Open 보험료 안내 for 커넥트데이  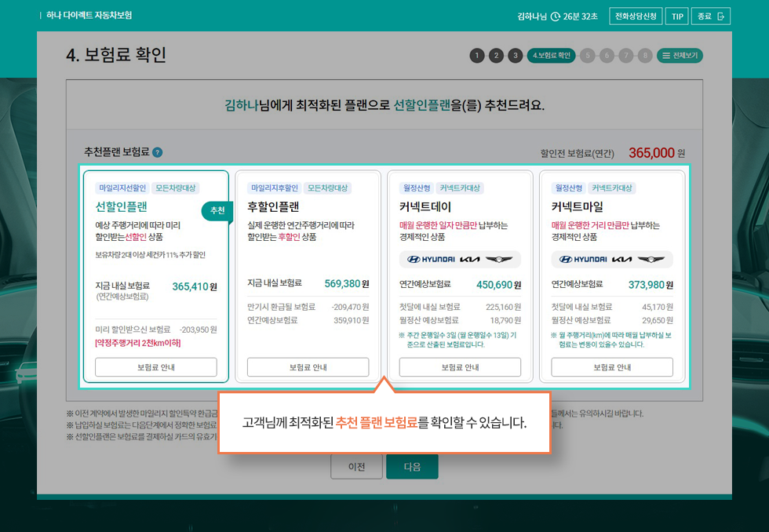coord(460,366)
